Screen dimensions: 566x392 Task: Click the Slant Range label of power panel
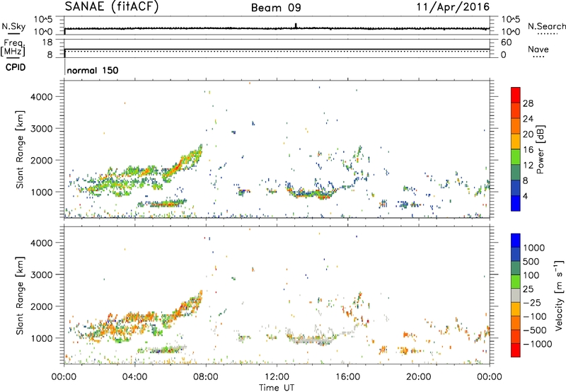(x=20, y=149)
